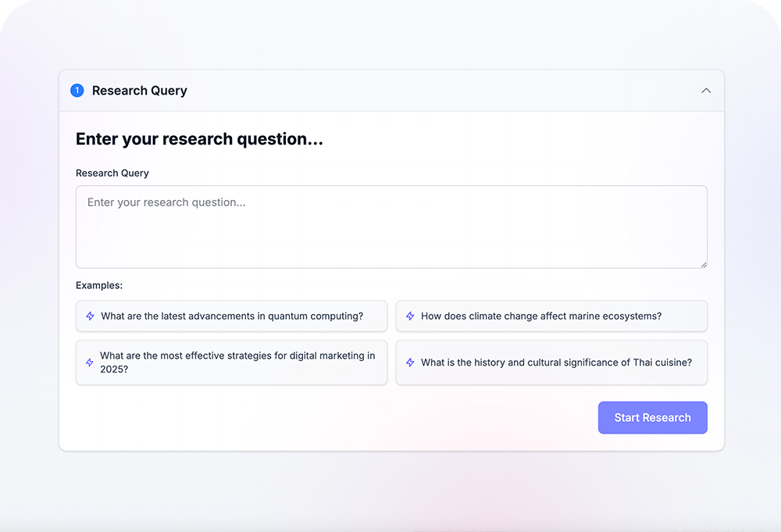Click the resize grip on the query text area
Screen dimensions: 781x532
pyautogui.click(x=704, y=264)
